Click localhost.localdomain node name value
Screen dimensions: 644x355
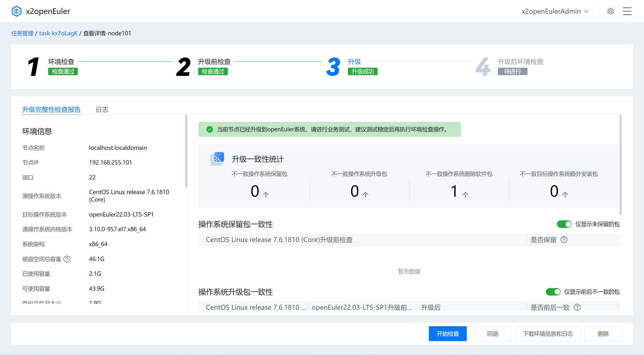click(118, 148)
